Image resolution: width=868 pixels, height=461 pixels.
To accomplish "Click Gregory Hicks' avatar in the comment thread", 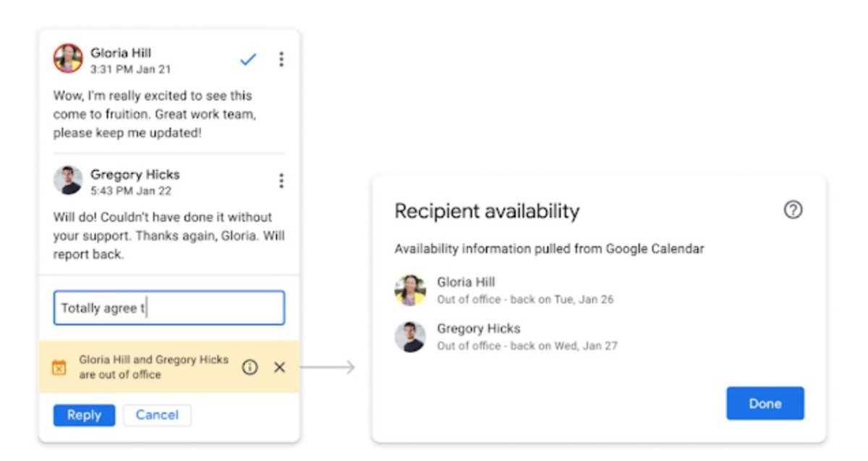I will [68, 180].
